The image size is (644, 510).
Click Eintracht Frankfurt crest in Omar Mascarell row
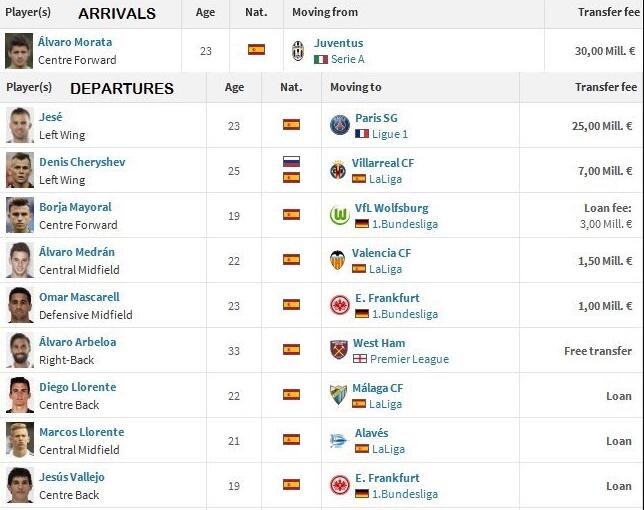[x=340, y=305]
